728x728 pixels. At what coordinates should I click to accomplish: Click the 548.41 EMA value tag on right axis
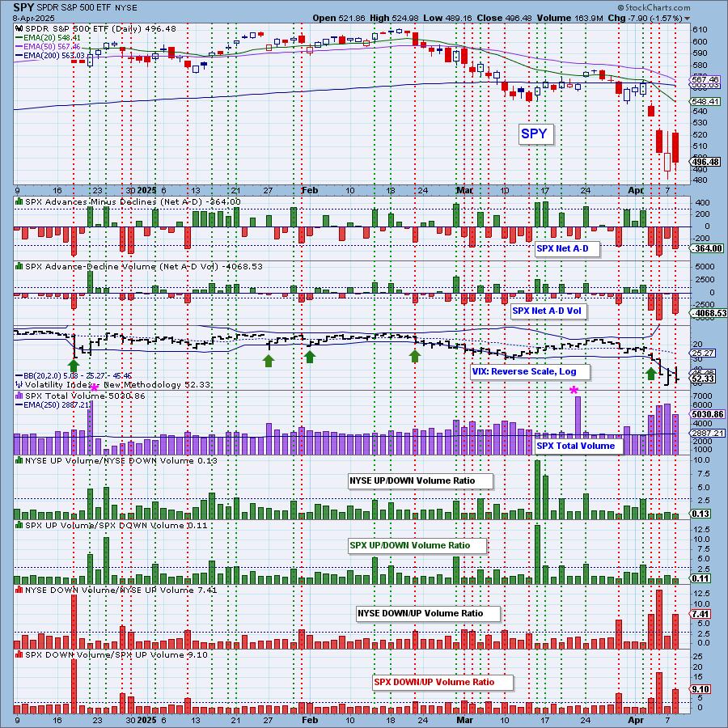tap(705, 101)
